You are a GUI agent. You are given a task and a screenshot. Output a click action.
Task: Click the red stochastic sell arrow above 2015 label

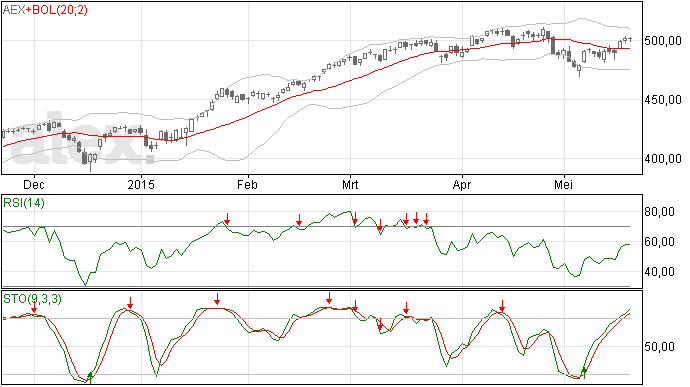pyautogui.click(x=130, y=303)
